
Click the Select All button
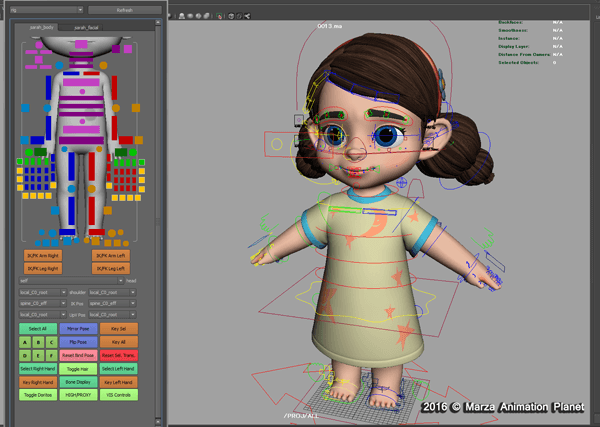[38, 329]
